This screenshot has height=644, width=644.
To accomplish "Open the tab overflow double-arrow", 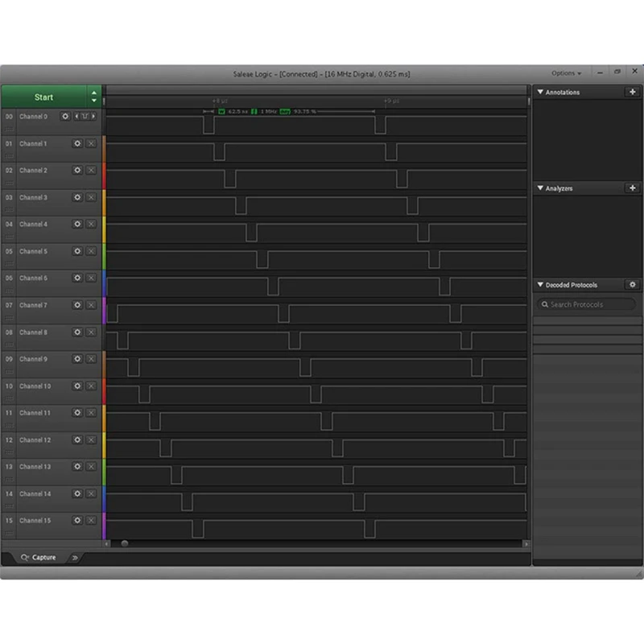I will point(75,558).
